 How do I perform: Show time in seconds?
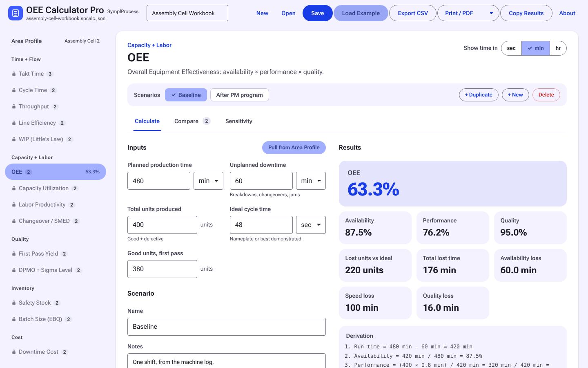[x=511, y=48]
